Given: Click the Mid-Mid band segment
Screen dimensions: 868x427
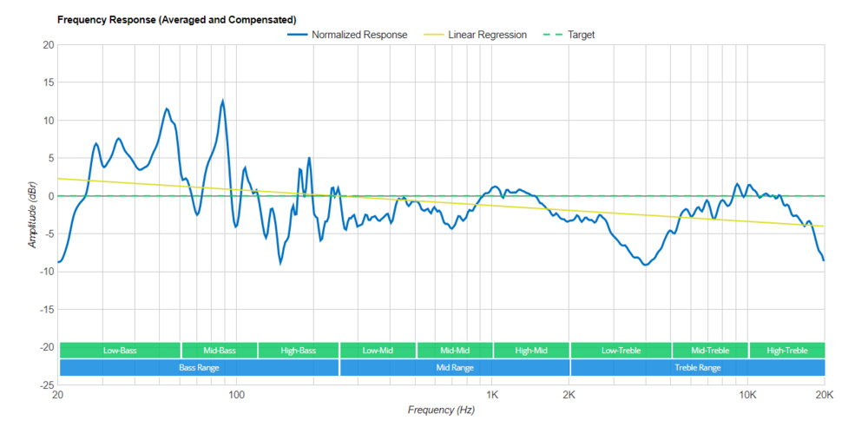Looking at the screenshot, I should tap(455, 351).
